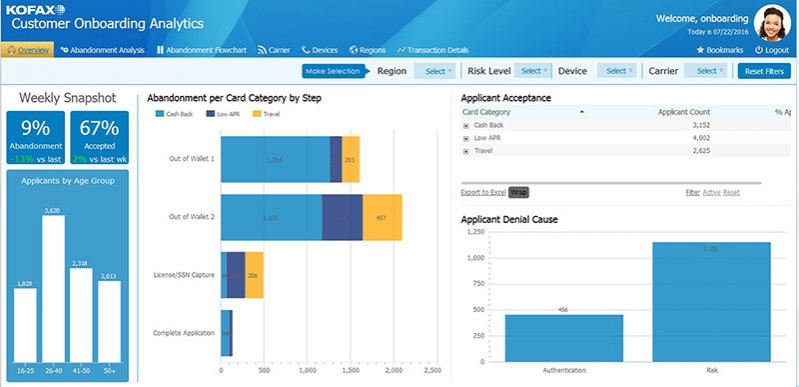This screenshot has width=799, height=387.
Task: Open the Devices tab
Action: tap(319, 50)
